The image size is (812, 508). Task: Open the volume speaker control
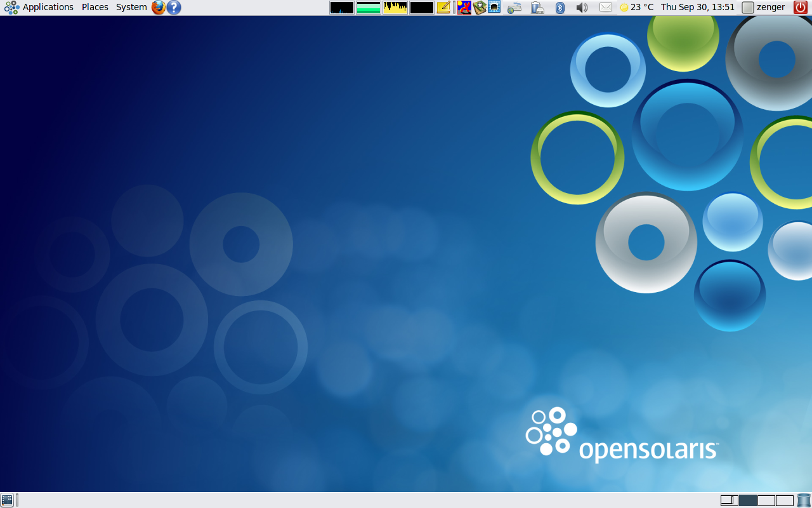point(582,8)
